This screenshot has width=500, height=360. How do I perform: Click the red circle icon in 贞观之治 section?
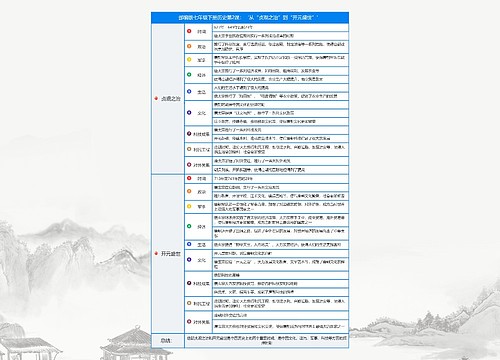pyautogui.click(x=189, y=31)
